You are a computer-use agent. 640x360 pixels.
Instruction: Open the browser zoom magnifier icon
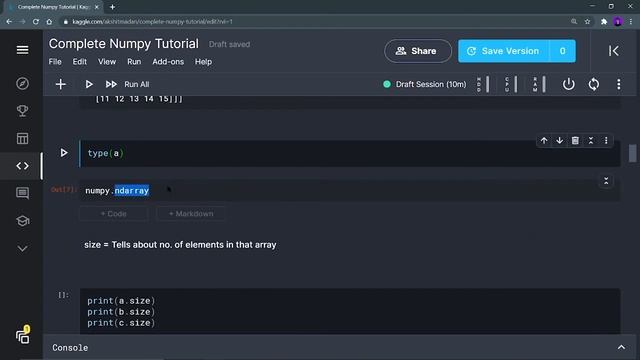click(574, 21)
